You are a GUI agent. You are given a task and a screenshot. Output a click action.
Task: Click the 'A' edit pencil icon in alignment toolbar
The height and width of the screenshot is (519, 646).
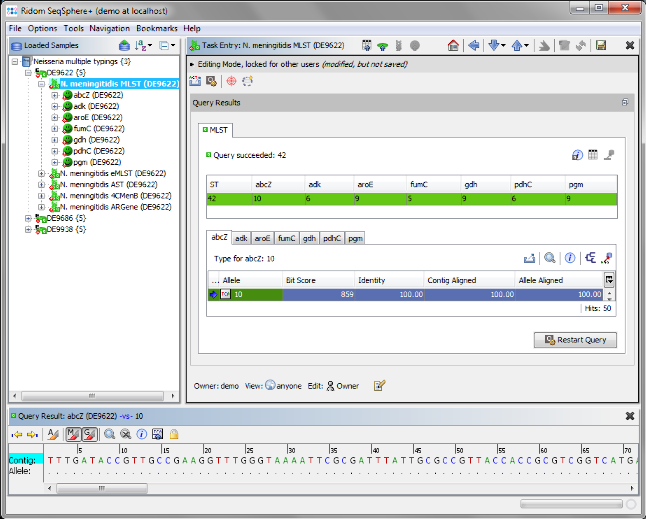tap(53, 434)
